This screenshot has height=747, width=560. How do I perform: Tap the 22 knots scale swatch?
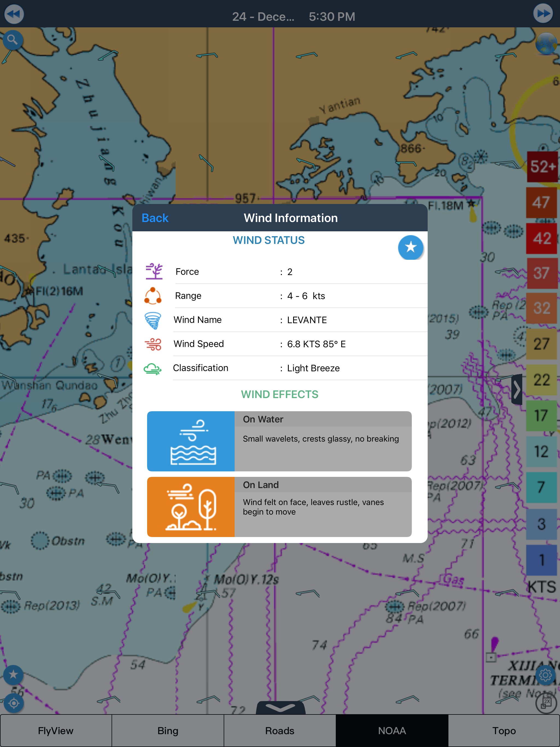click(x=541, y=380)
